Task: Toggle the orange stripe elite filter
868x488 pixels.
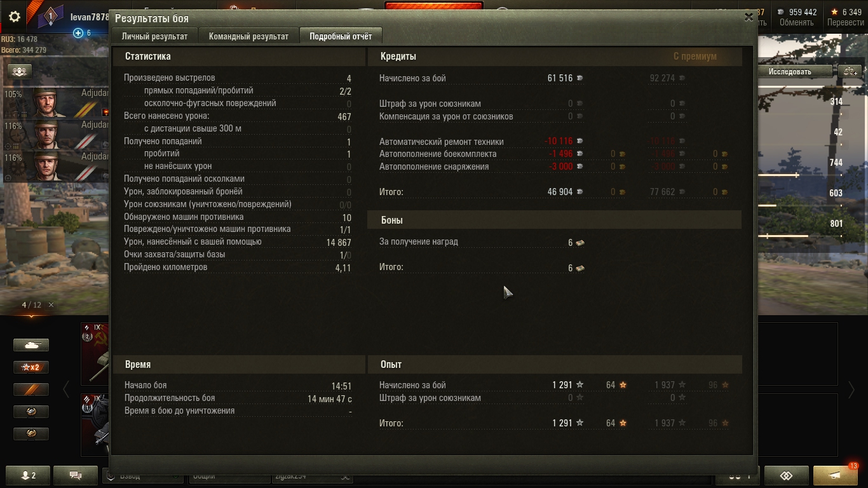Action: click(31, 390)
